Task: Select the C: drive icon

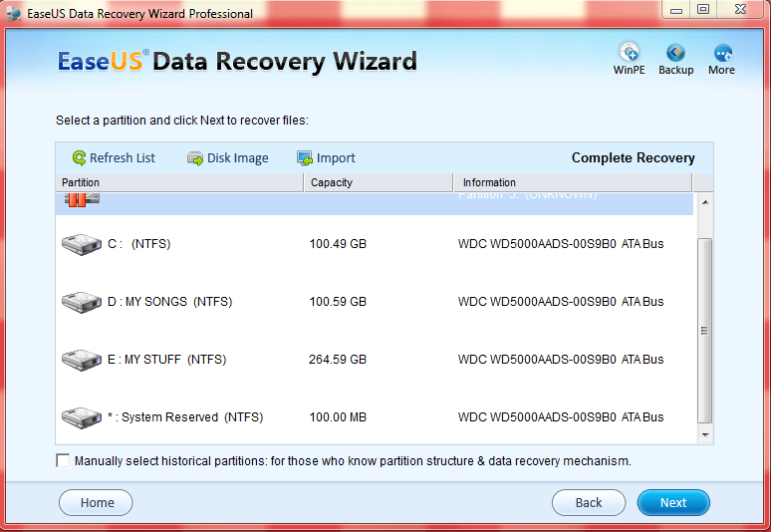Action: [82, 244]
